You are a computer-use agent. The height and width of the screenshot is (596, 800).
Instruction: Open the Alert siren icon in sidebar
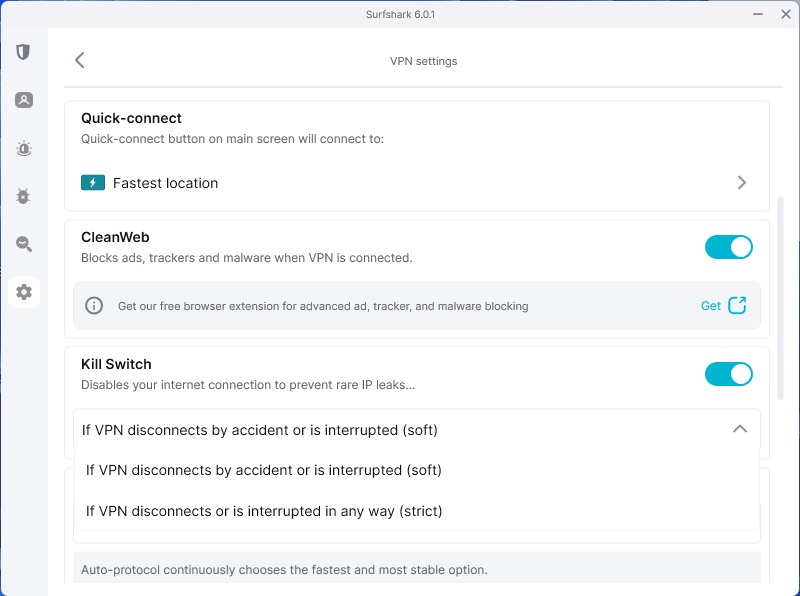point(23,148)
